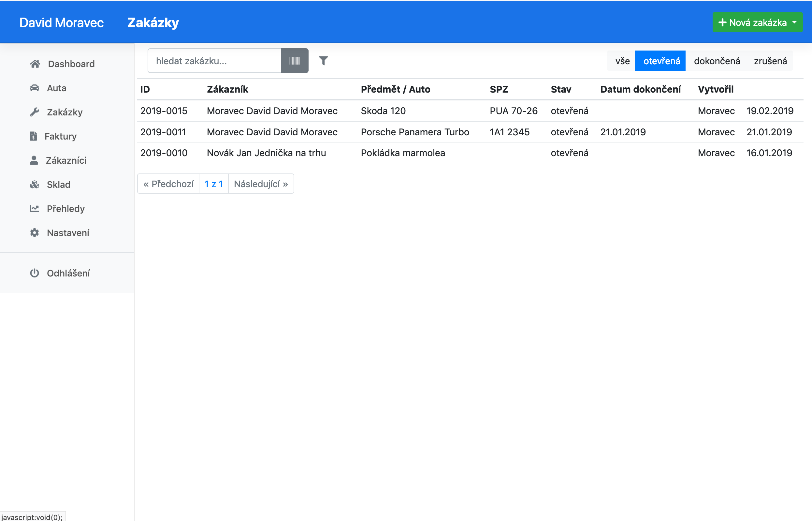Go to Přehledy in the sidebar
The height and width of the screenshot is (521, 812).
coord(65,209)
